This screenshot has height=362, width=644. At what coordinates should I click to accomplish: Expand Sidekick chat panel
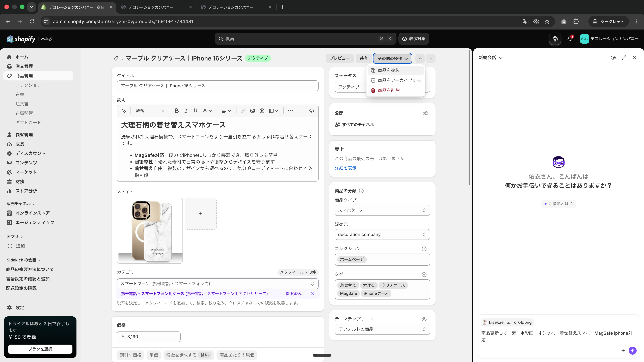coord(624,58)
